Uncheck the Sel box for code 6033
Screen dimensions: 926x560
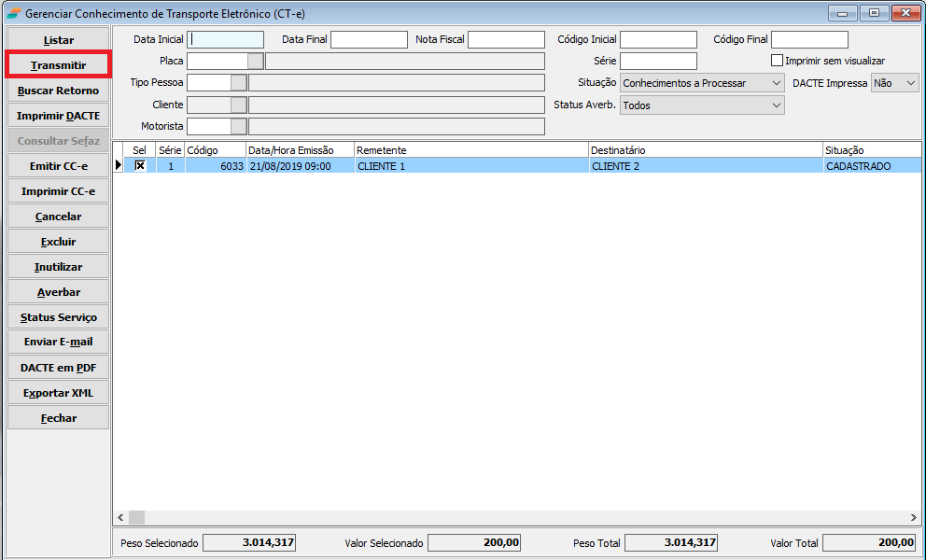point(140,165)
